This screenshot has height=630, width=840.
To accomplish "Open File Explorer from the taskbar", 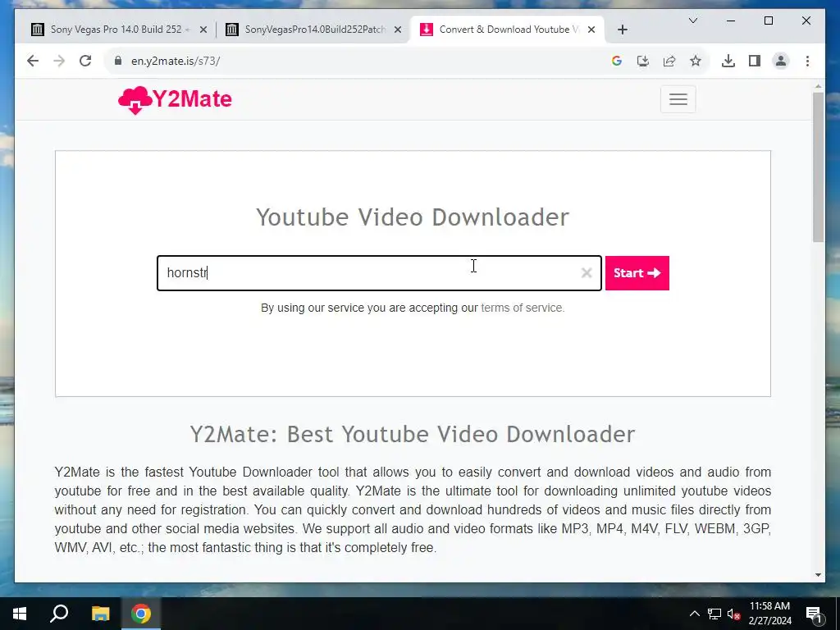I will click(x=100, y=614).
